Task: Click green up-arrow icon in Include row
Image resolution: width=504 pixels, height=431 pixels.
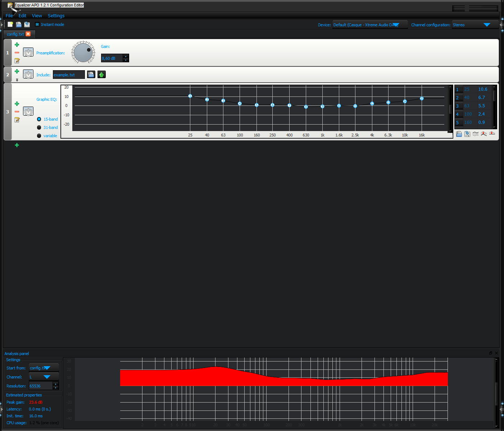Action: tap(101, 75)
